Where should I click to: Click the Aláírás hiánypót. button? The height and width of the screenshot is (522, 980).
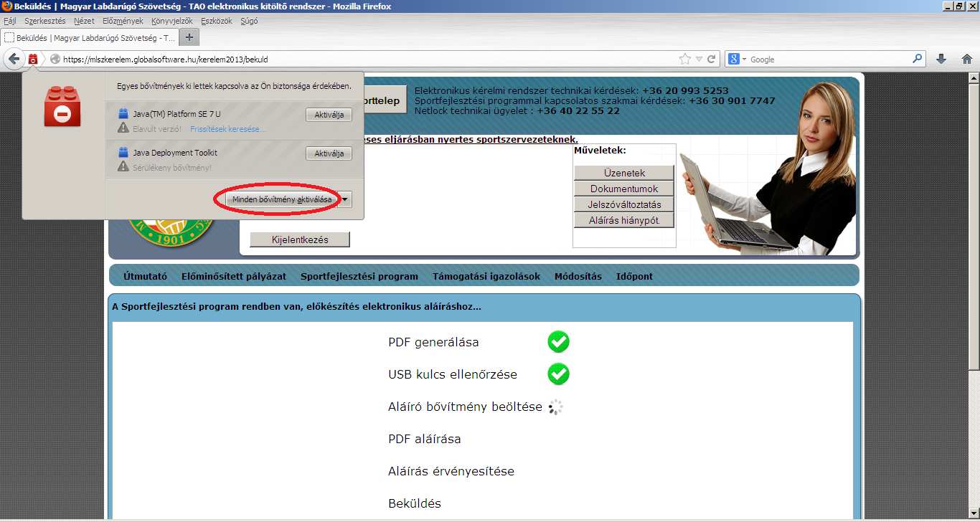[x=624, y=220]
